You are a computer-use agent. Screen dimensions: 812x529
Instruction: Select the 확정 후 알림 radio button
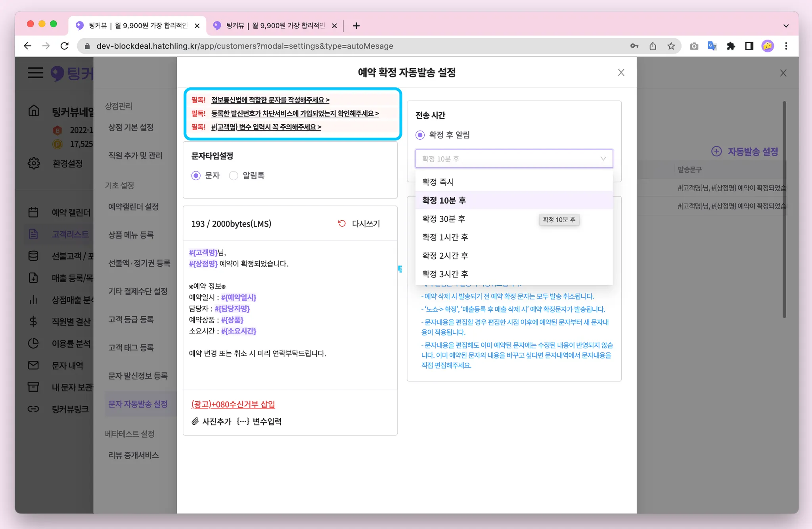420,135
